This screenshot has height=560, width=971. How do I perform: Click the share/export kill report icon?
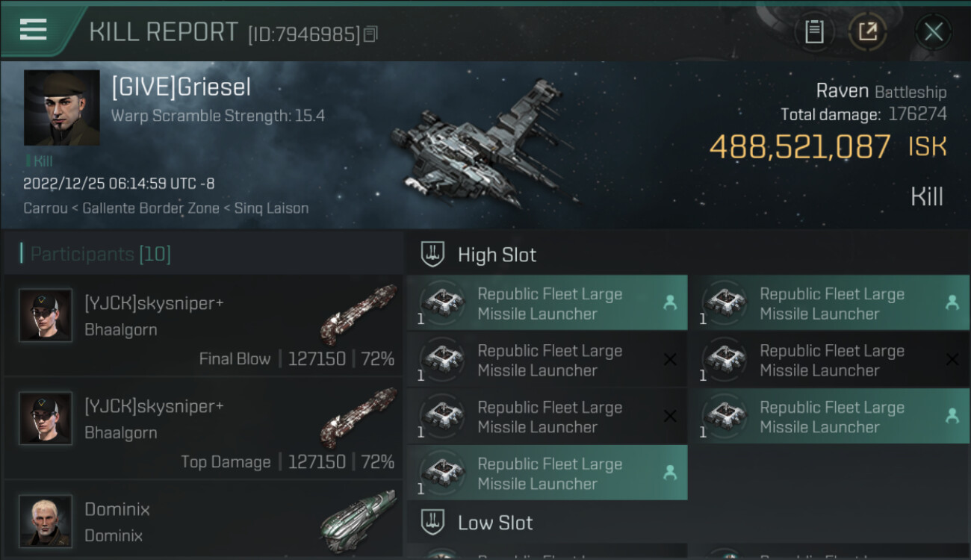tap(868, 32)
